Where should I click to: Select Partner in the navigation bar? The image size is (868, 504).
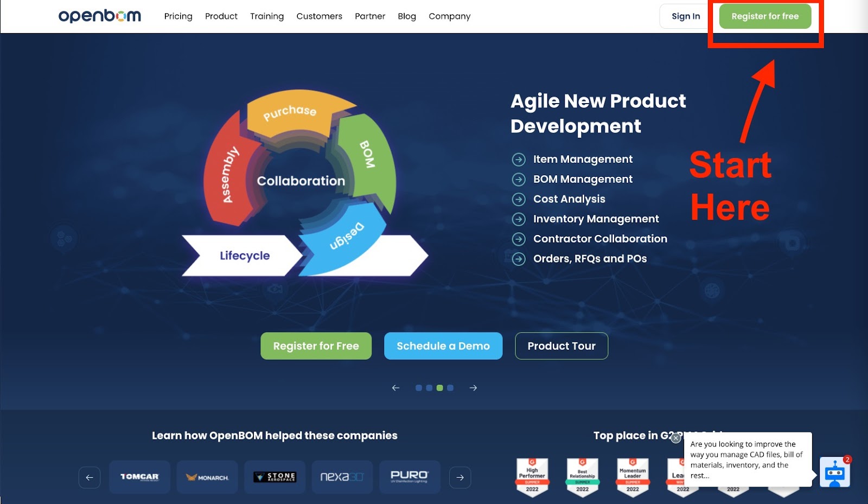click(x=370, y=16)
